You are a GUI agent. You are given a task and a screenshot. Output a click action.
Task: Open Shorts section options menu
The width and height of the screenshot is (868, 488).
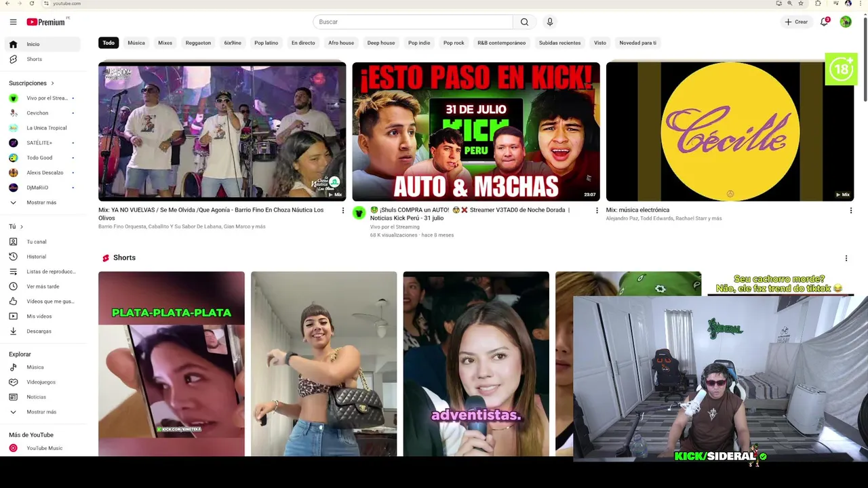846,258
